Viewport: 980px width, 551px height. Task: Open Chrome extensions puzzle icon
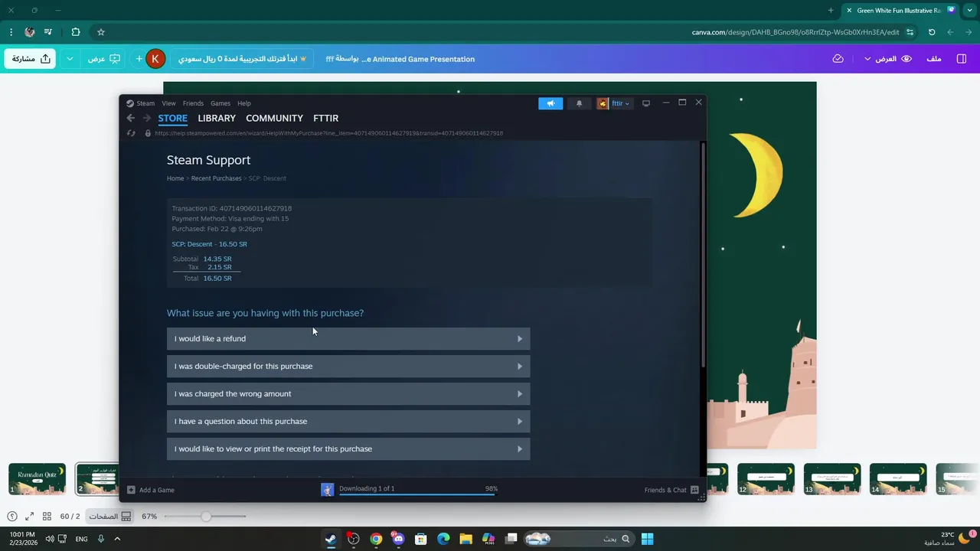pos(75,32)
